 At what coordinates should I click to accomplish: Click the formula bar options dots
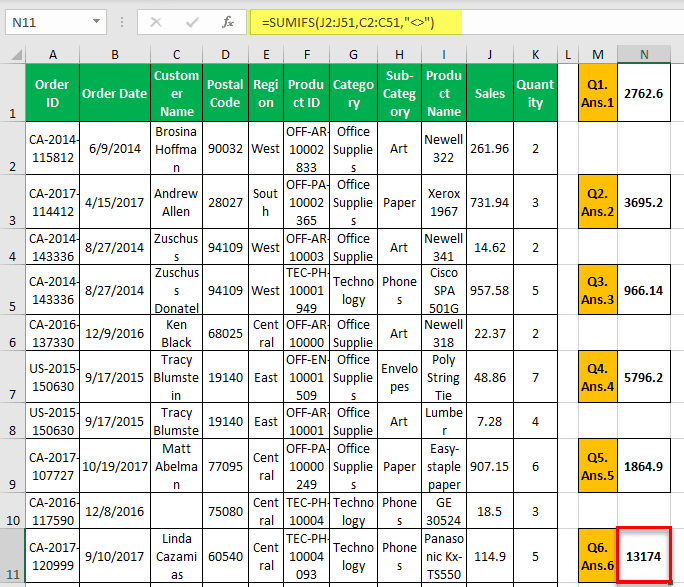point(122,22)
